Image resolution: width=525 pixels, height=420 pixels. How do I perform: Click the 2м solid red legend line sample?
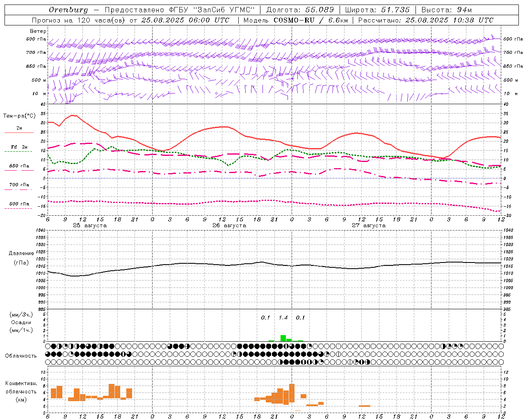tap(19, 132)
